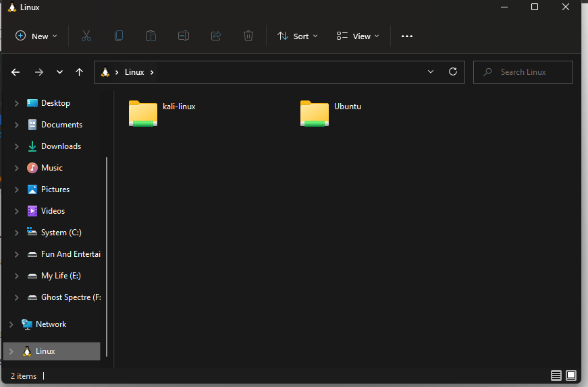The height and width of the screenshot is (387, 588).
Task: Open My Life (E:) drive
Action: click(61, 276)
